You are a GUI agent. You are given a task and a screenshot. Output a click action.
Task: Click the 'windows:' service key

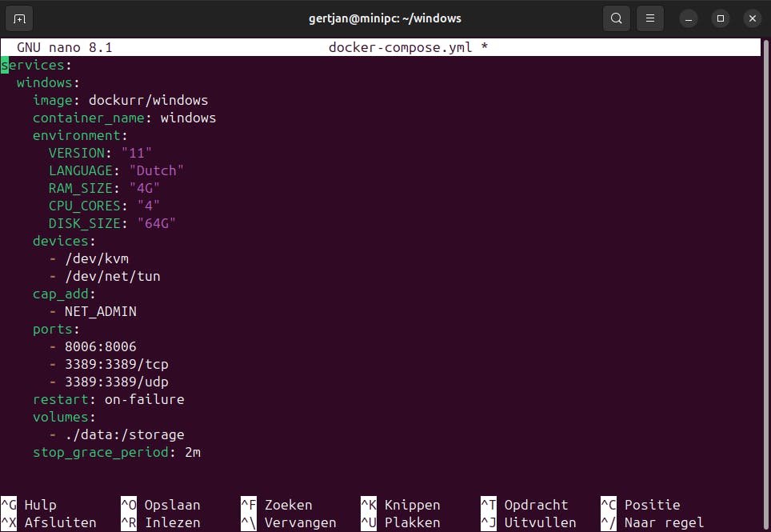pyautogui.click(x=48, y=82)
